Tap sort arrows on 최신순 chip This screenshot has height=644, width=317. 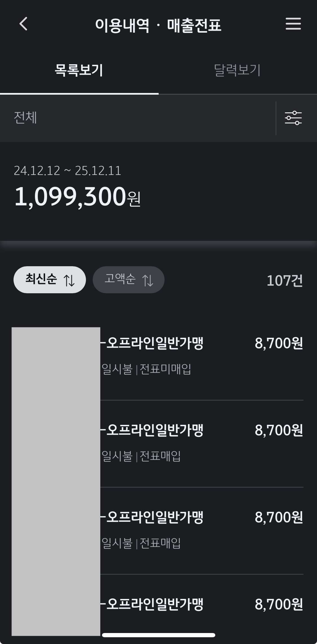point(69,280)
